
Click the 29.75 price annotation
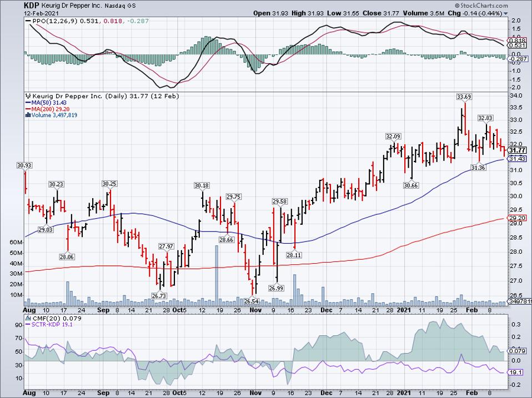point(234,197)
